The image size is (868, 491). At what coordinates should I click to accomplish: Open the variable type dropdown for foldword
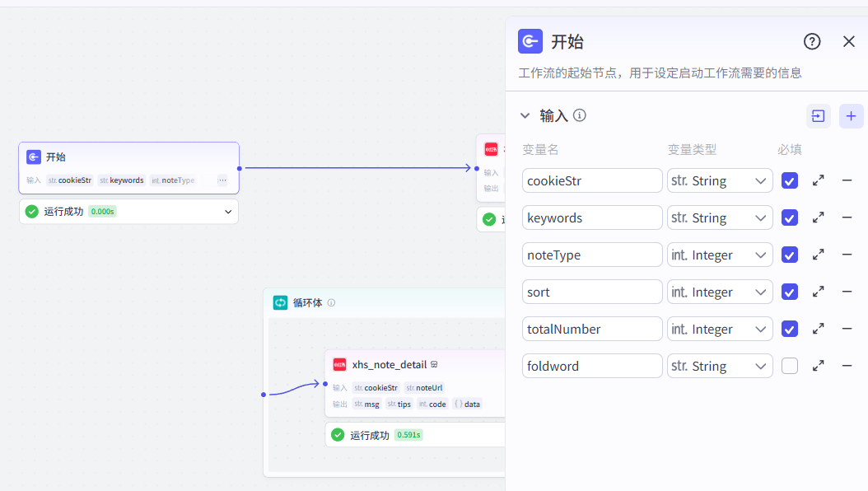click(x=720, y=366)
